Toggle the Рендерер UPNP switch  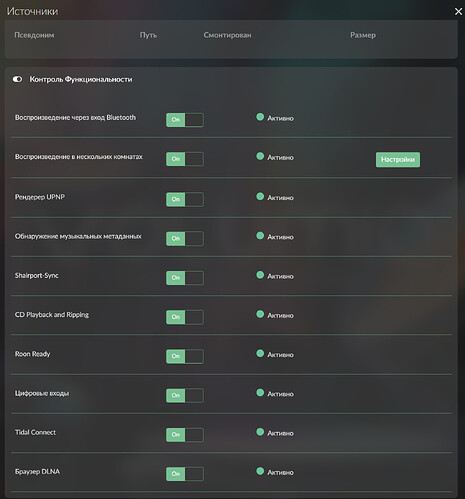tap(185, 199)
